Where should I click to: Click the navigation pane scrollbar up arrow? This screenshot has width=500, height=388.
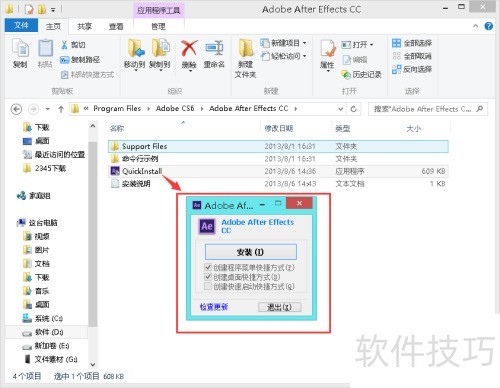coord(93,126)
